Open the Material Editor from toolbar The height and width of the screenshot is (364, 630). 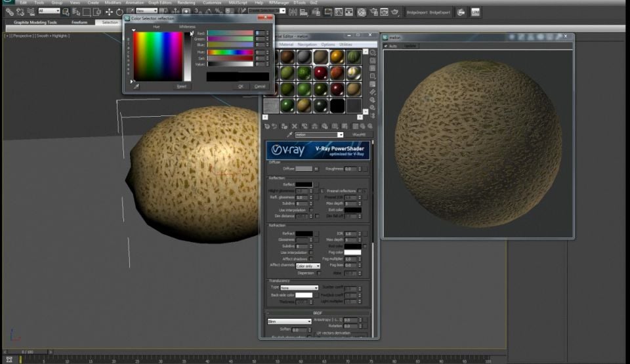362,12
